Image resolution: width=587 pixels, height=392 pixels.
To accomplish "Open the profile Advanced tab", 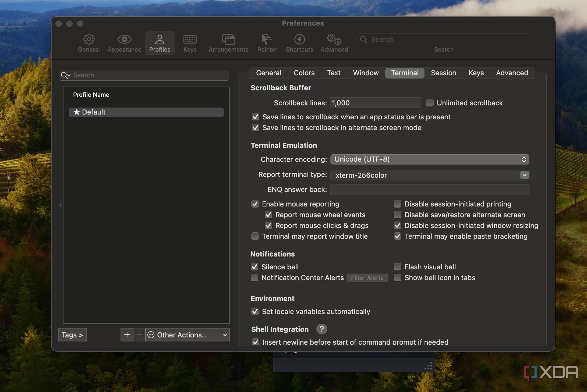I will [512, 73].
